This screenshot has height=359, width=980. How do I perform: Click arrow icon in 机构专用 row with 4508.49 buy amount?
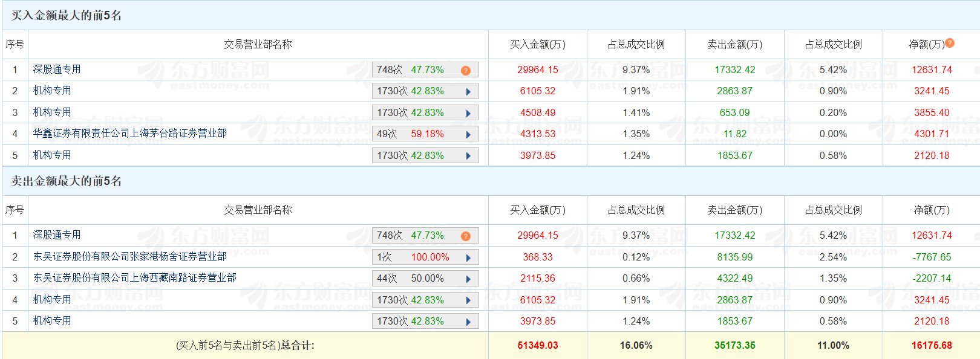pyautogui.click(x=468, y=114)
